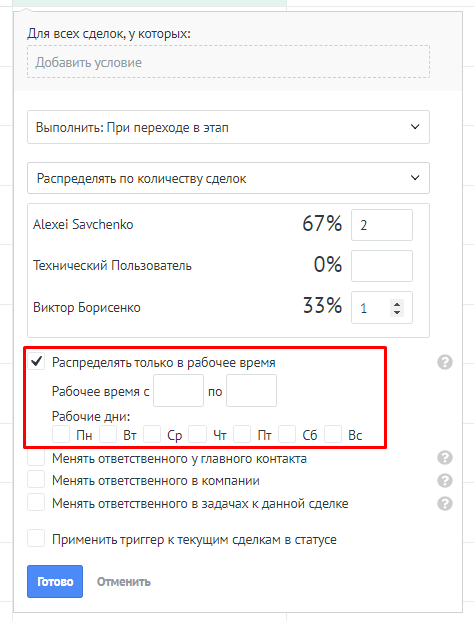Enable 'Менять ответственного в компании'
The height and width of the screenshot is (621, 474).
coord(36,480)
